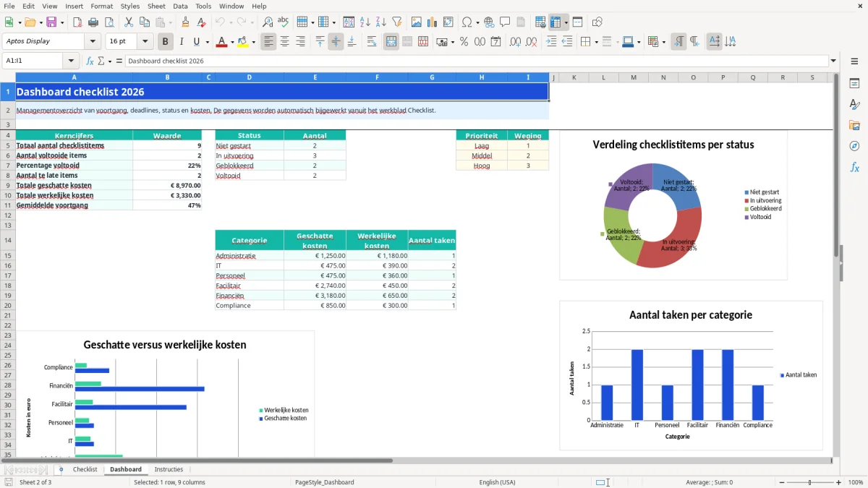Insert special character omega icon
The height and width of the screenshot is (488, 868).
[x=467, y=22]
